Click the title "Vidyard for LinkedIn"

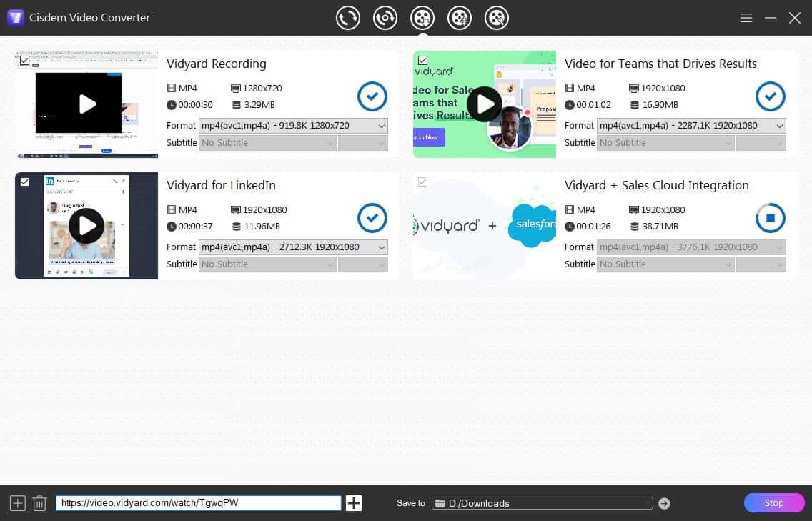(x=221, y=185)
